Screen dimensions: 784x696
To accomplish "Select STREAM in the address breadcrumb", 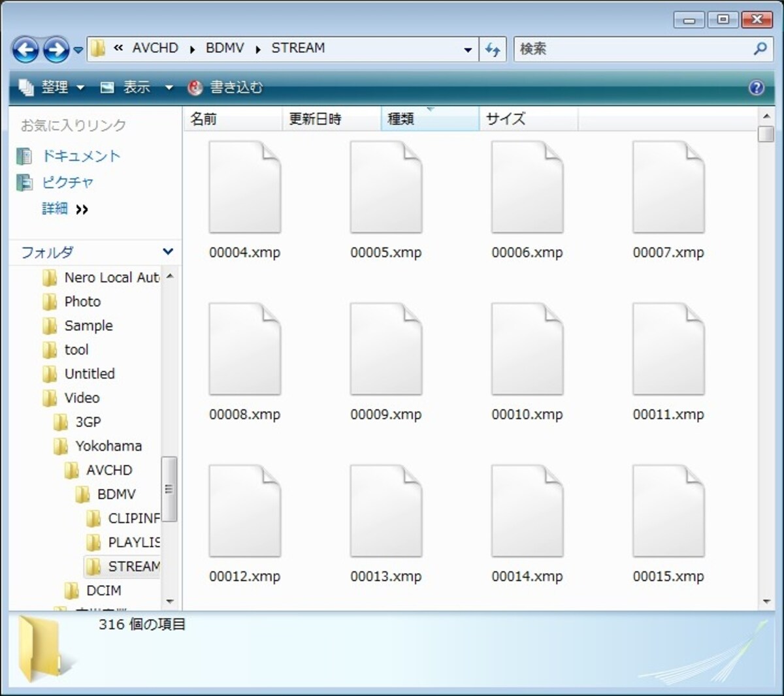I will tap(298, 48).
